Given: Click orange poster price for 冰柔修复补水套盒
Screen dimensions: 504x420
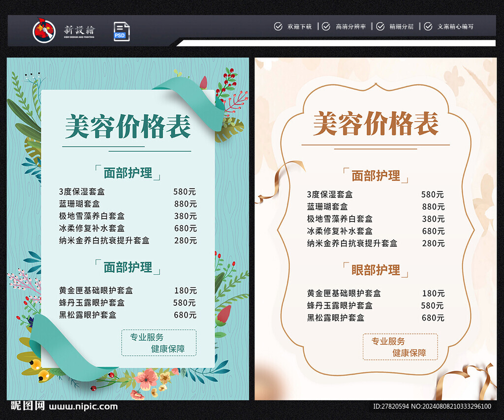Looking at the screenshot, I should point(434,231).
